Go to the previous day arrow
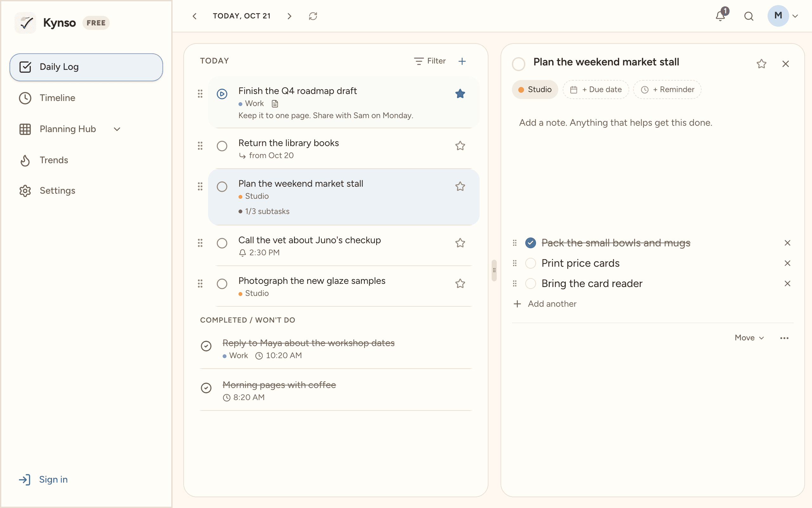Viewport: 812px width, 508px height. 195,16
